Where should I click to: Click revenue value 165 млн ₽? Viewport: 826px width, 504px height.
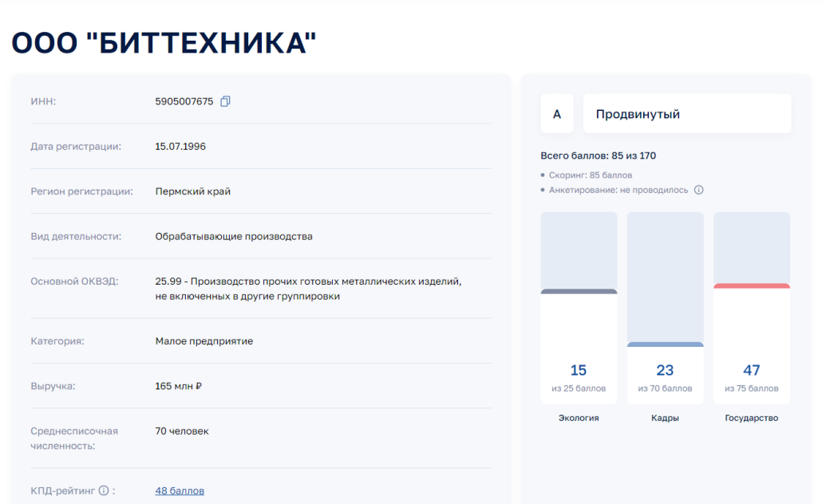pos(178,386)
